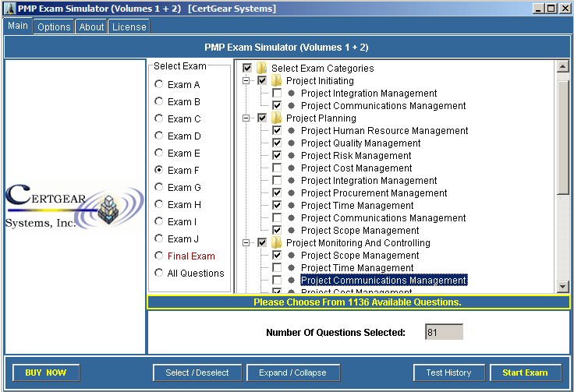Pick Exam G from the exam list
This screenshot has width=574, height=392.
point(158,187)
